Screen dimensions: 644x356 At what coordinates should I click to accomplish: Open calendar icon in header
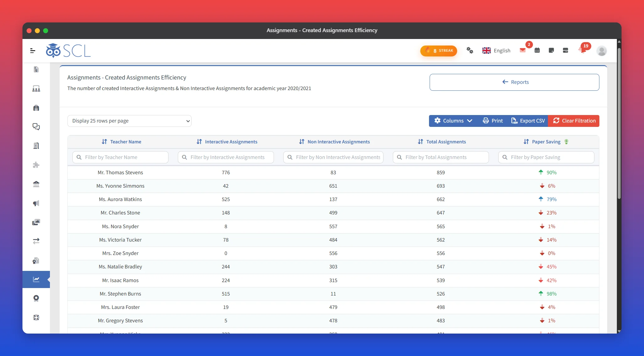[x=537, y=50]
